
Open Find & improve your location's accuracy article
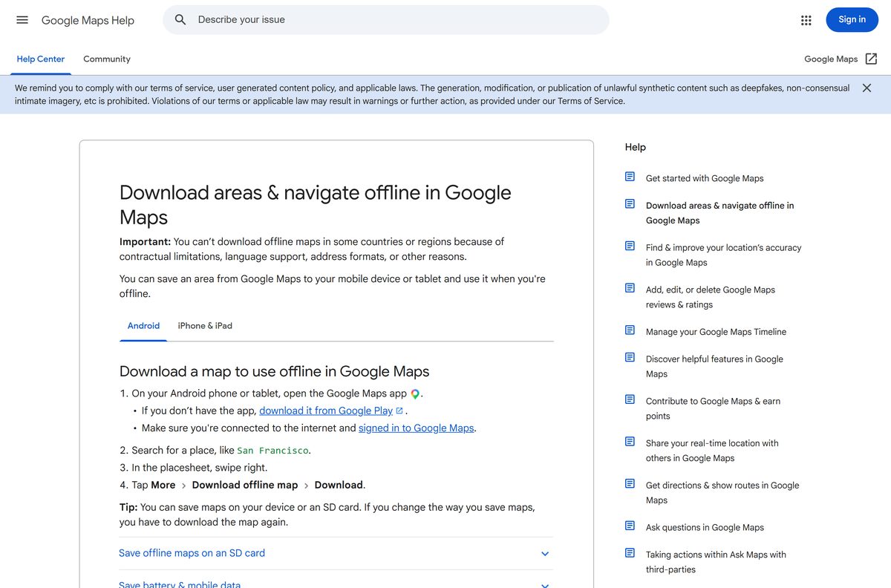click(724, 255)
